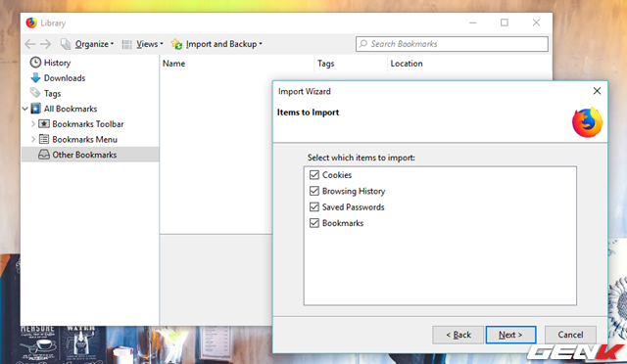Collapse the All Bookmarks tree node
627x364 pixels.
25,109
